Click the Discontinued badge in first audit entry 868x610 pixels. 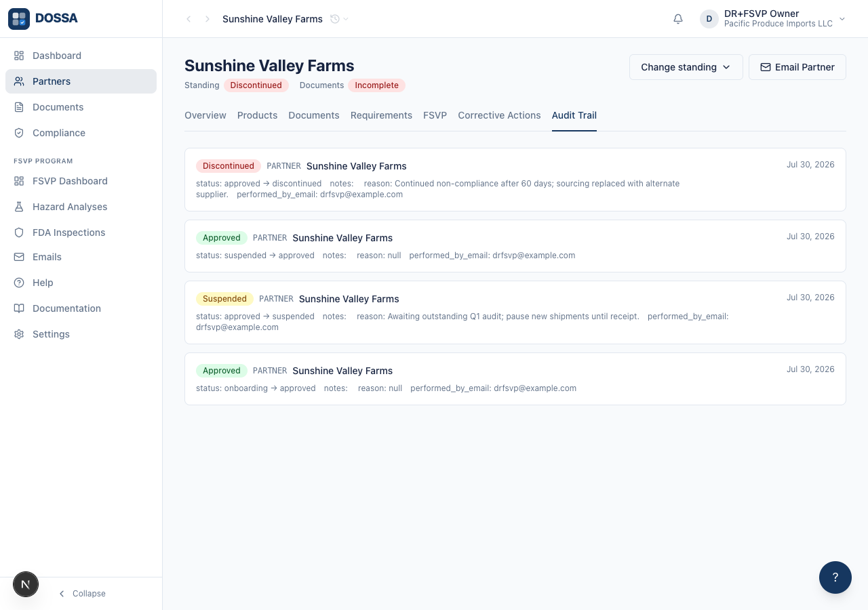click(229, 166)
